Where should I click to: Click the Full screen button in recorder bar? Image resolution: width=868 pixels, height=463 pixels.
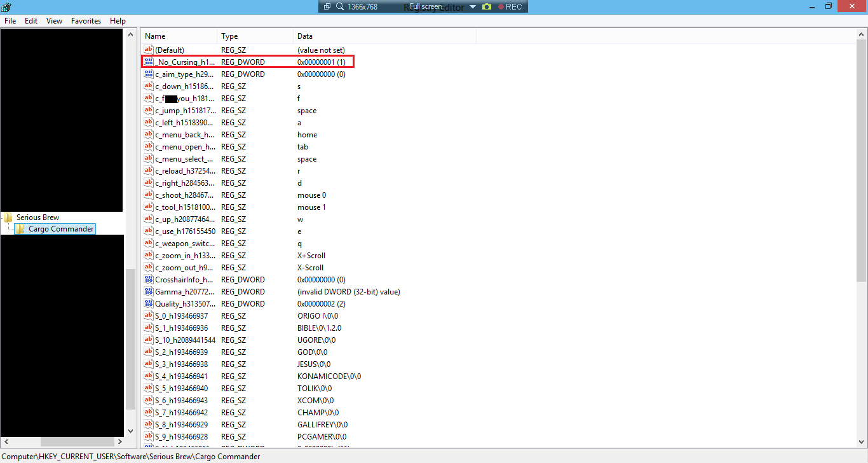[x=425, y=6]
